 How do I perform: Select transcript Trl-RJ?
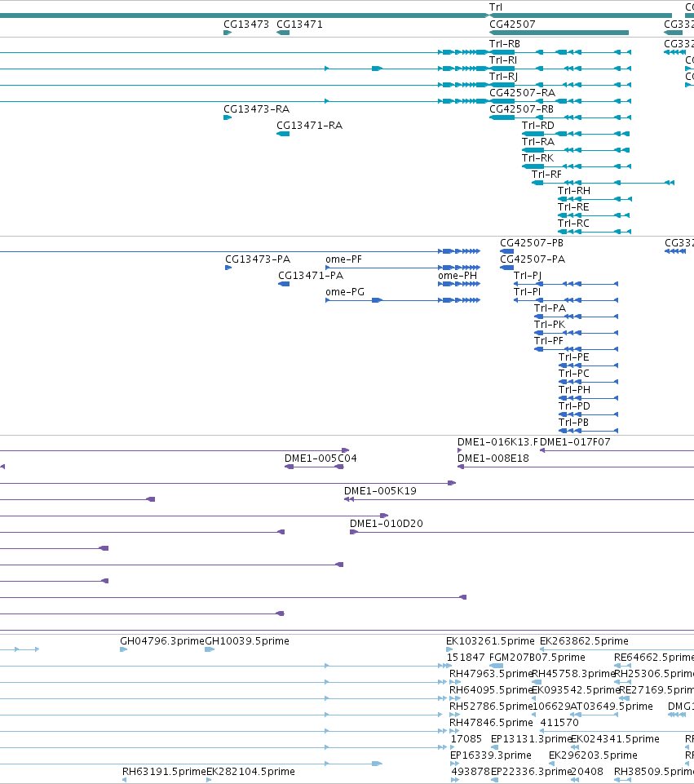click(x=559, y=85)
